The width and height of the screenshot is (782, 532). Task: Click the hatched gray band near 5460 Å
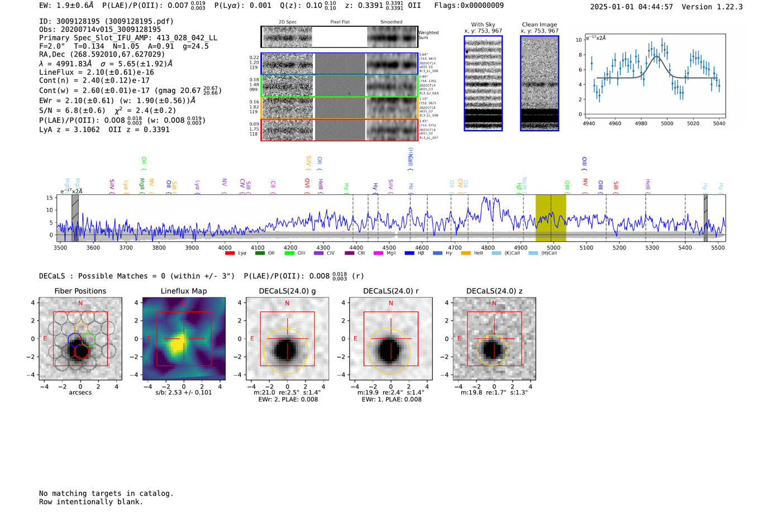pos(705,218)
